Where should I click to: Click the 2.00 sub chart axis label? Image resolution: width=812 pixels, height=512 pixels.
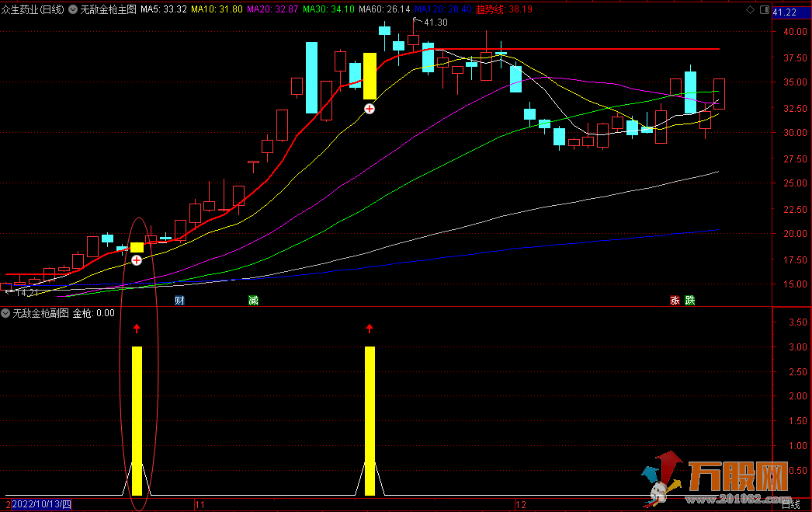[x=797, y=396]
